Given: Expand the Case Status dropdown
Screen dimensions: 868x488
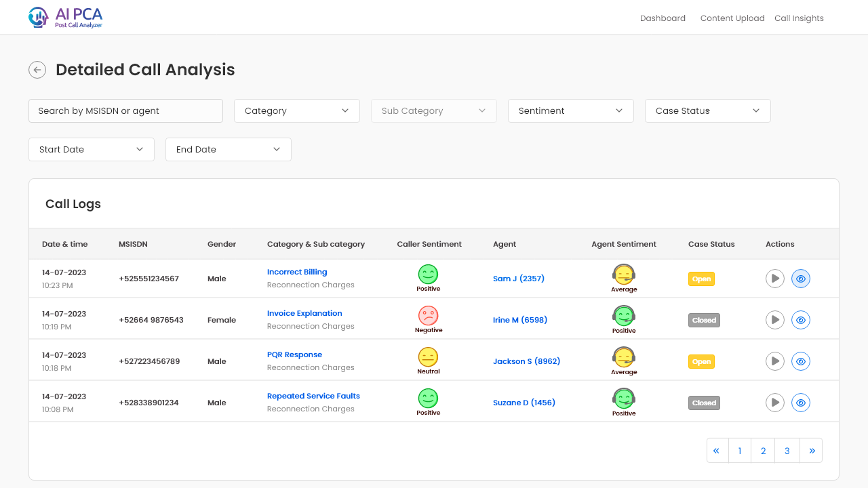Looking at the screenshot, I should 708,110.
